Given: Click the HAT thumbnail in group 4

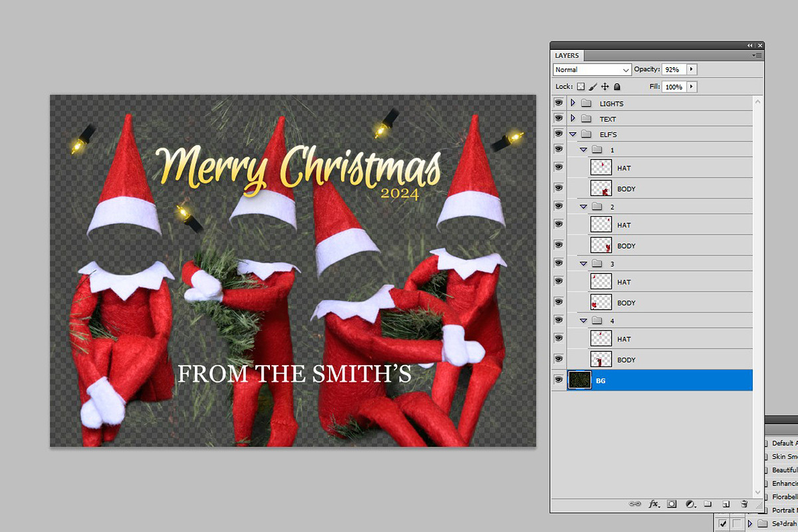Looking at the screenshot, I should click(601, 339).
